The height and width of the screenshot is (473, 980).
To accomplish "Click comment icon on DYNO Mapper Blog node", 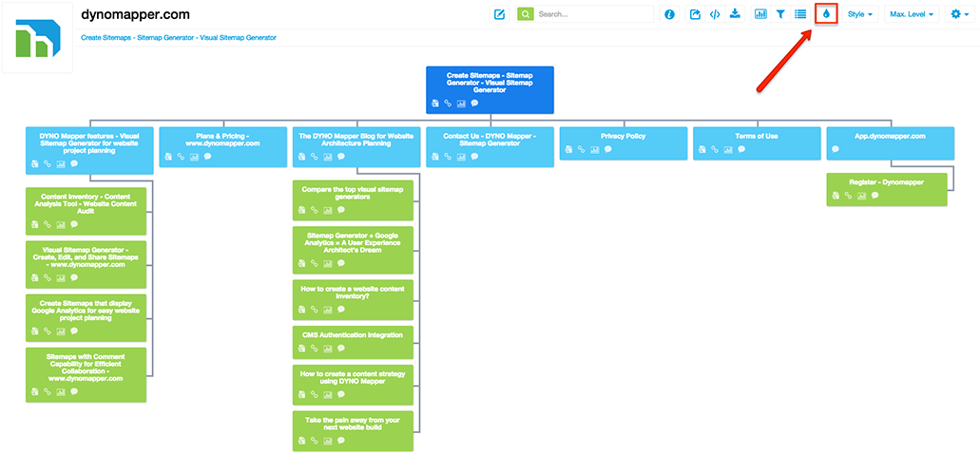I will (x=340, y=156).
